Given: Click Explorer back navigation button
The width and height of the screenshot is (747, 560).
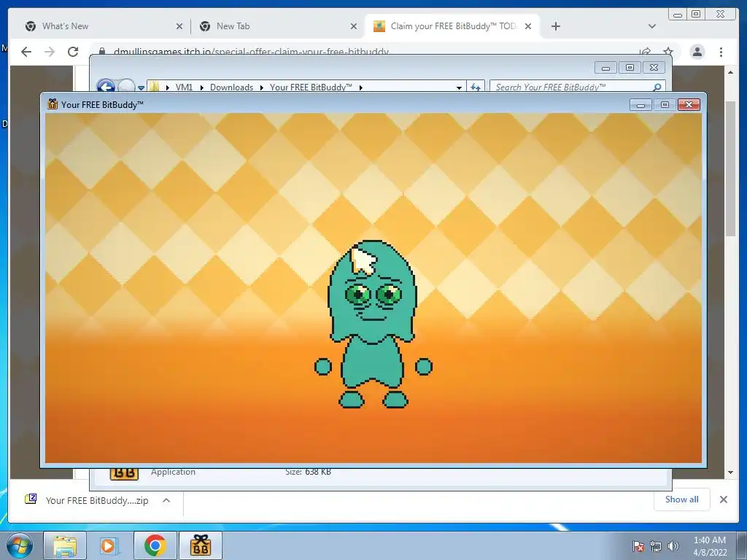Looking at the screenshot, I should pos(106,87).
